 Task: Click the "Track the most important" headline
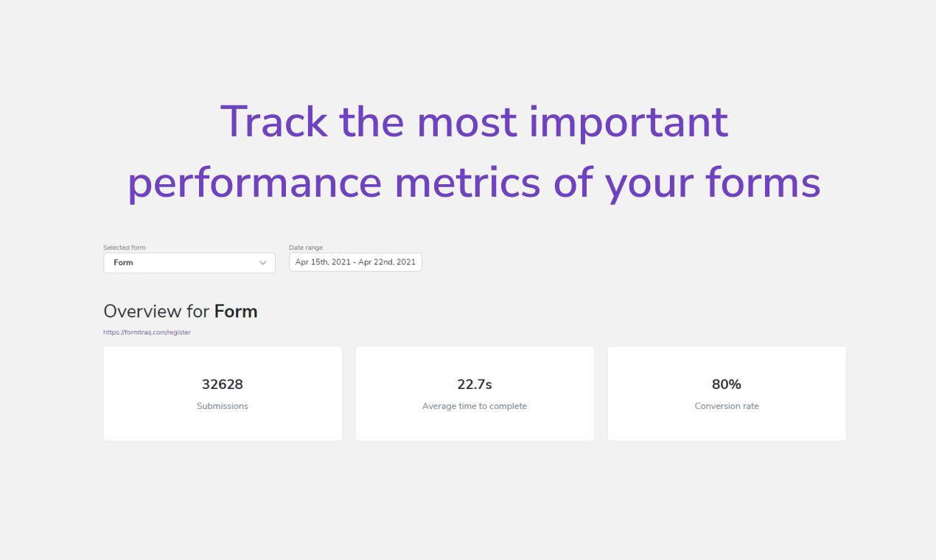point(475,122)
